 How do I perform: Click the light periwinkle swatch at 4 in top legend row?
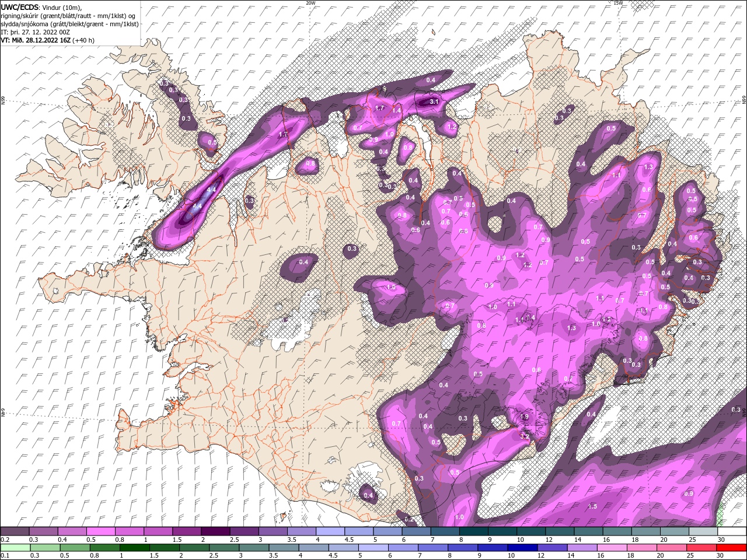(330, 531)
